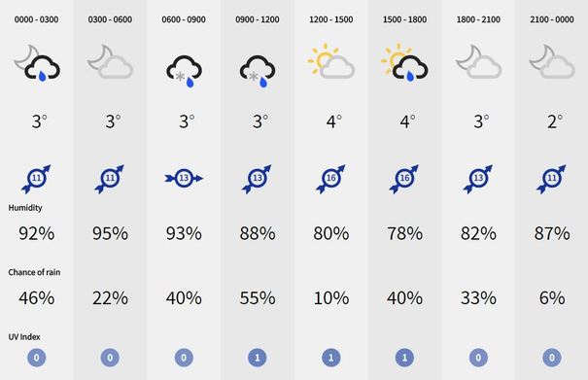This screenshot has height=380, width=588.
Task: Click the 95% humidity value
Action: pos(110,233)
